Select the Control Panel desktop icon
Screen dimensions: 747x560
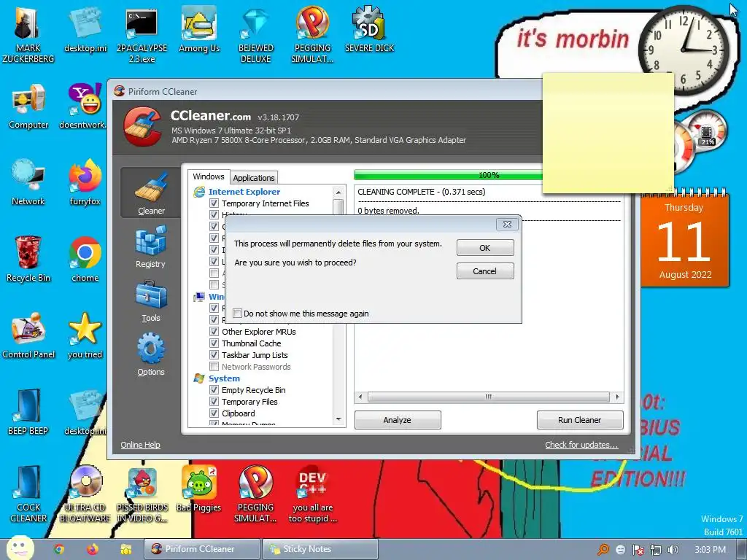click(28, 336)
